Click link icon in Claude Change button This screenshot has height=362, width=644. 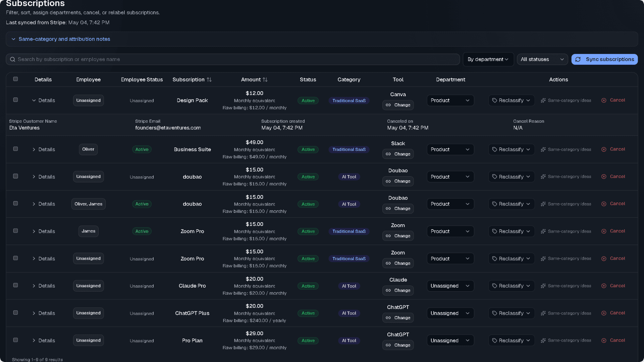pos(388,291)
